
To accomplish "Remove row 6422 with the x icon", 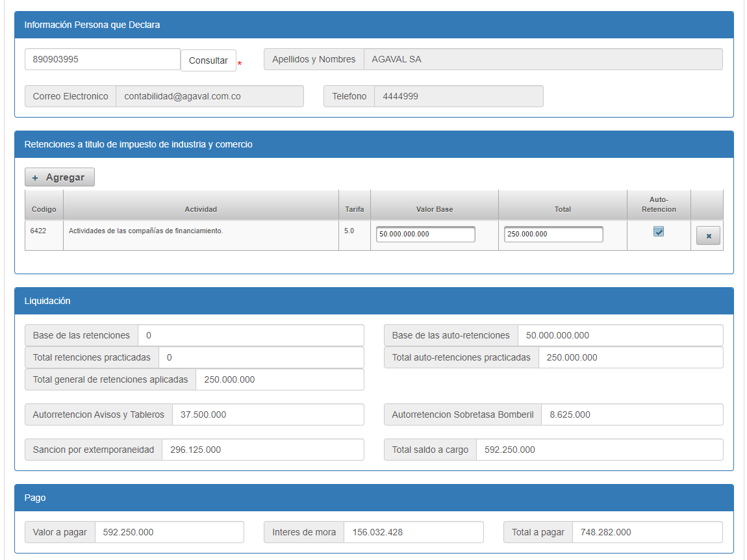I will (x=708, y=236).
